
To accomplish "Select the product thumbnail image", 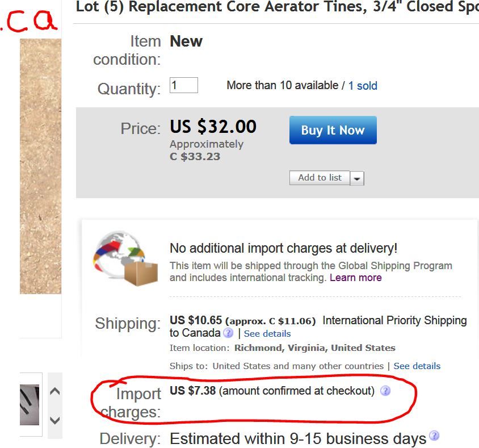I will [x=30, y=405].
